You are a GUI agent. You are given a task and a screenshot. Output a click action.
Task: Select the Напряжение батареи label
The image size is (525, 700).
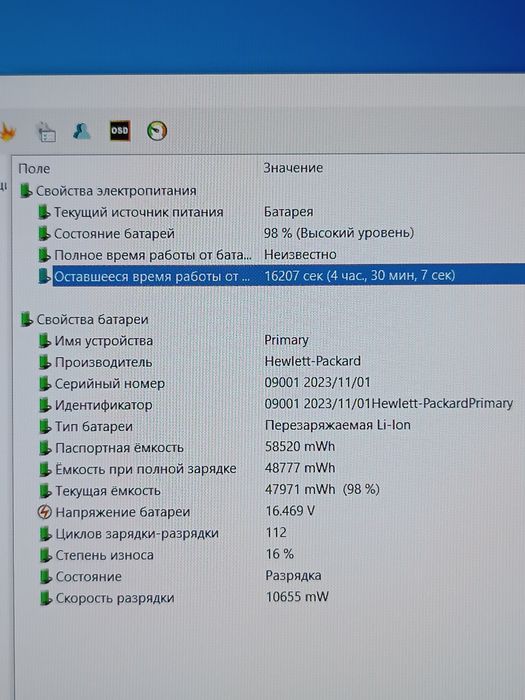click(x=123, y=512)
